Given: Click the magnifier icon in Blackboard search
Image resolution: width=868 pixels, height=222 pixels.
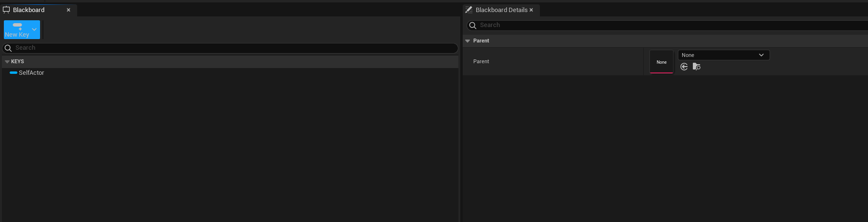Looking at the screenshot, I should (x=8, y=48).
